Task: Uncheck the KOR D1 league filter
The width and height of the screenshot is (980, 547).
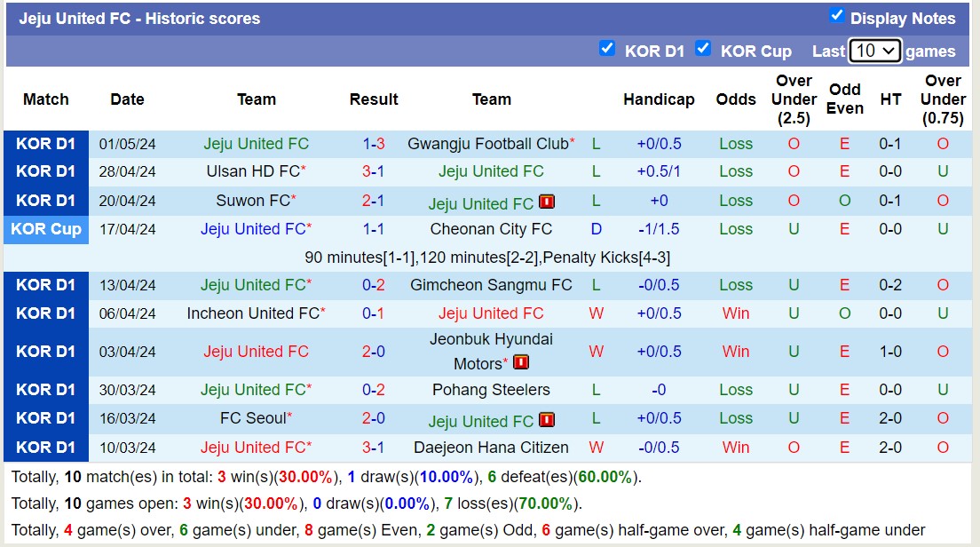Action: pyautogui.click(x=607, y=49)
